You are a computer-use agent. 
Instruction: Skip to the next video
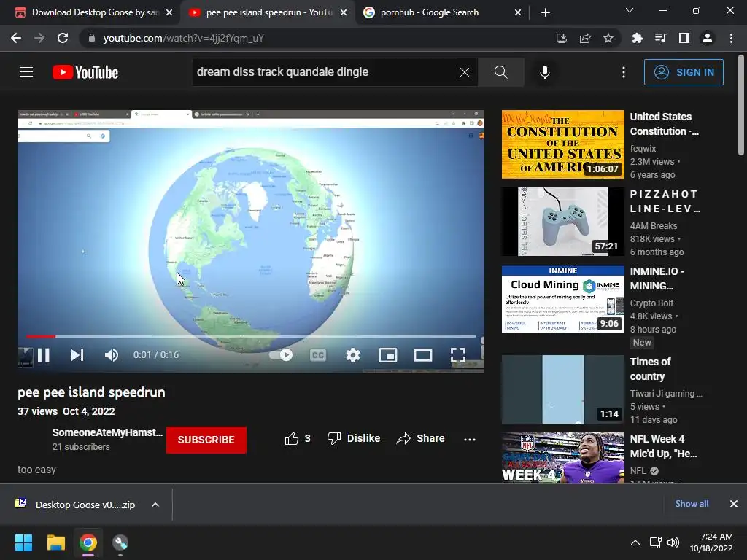77,355
